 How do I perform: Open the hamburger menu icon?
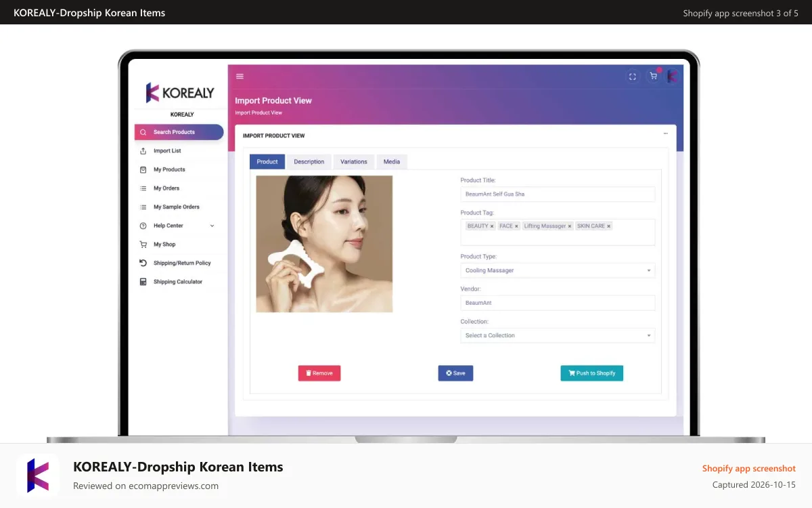240,77
